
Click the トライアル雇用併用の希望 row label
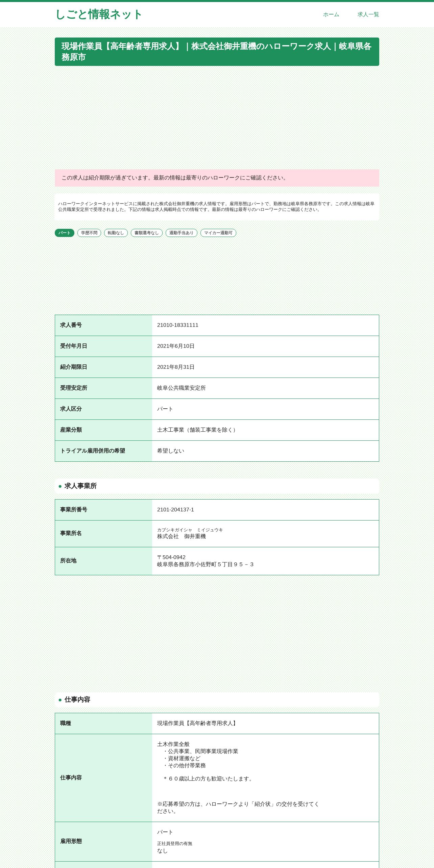coord(93,451)
